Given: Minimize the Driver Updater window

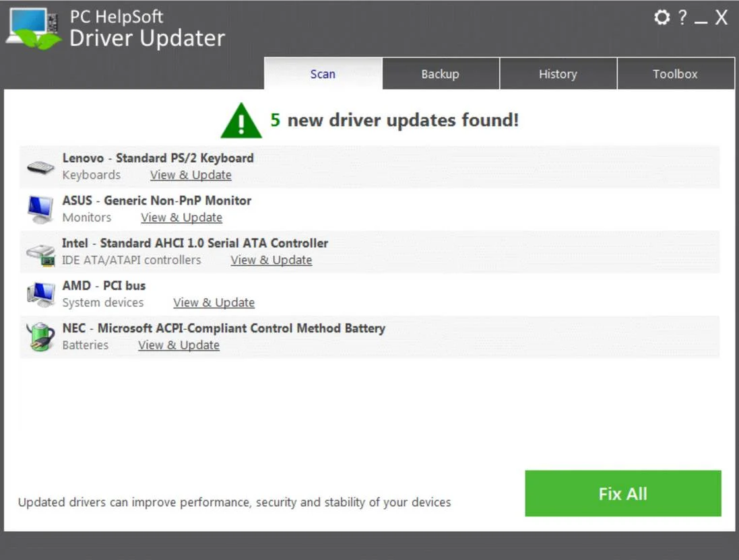Looking at the screenshot, I should [701, 22].
